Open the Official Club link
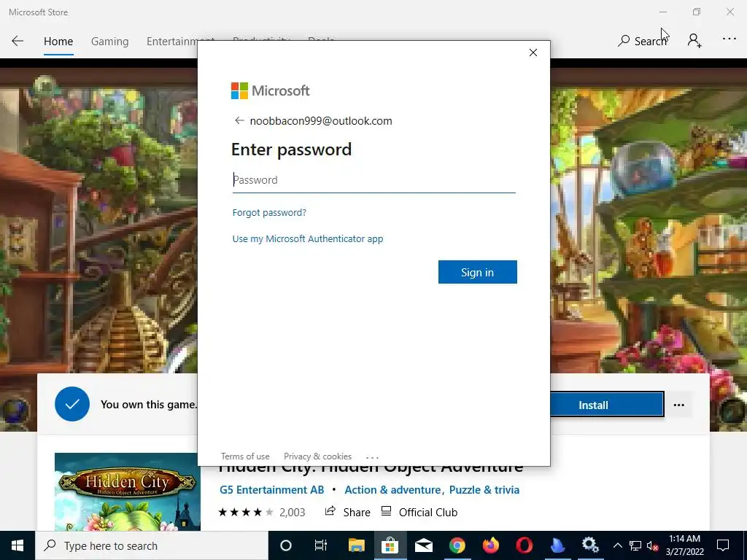The height and width of the screenshot is (560, 747). click(419, 512)
